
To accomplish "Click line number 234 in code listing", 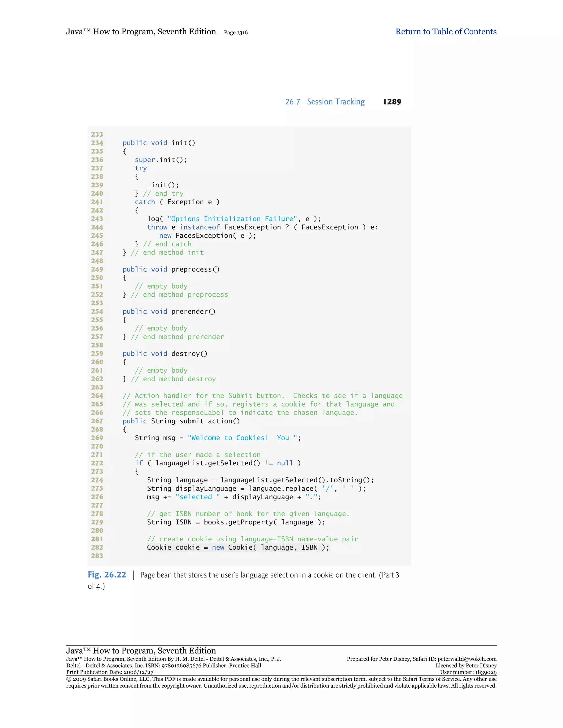I will [97, 143].
